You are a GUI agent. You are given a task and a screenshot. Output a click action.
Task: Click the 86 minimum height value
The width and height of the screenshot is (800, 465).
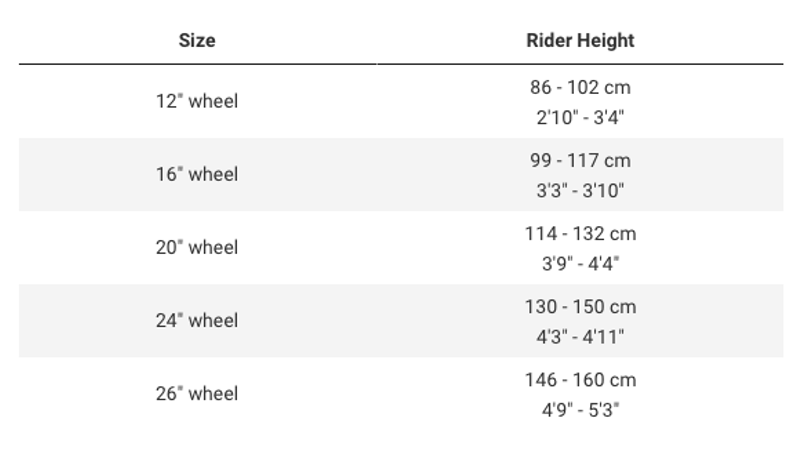coord(541,87)
